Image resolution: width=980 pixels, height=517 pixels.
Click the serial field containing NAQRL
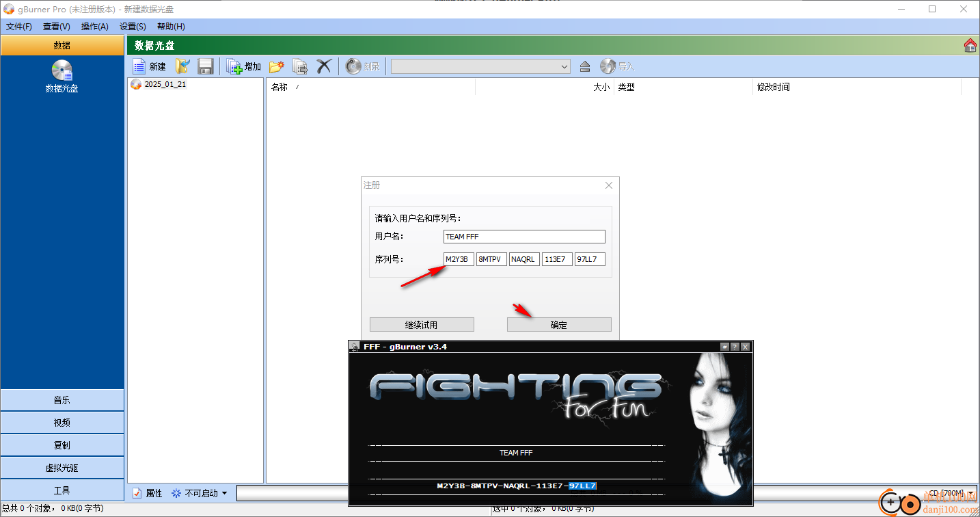pyautogui.click(x=524, y=259)
